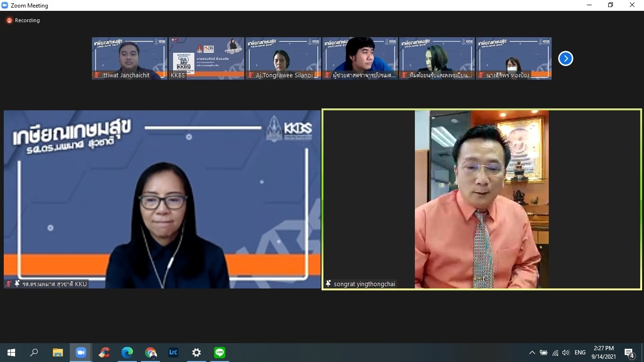
Task: Select the KKBS participant thumbnail
Action: click(x=206, y=58)
